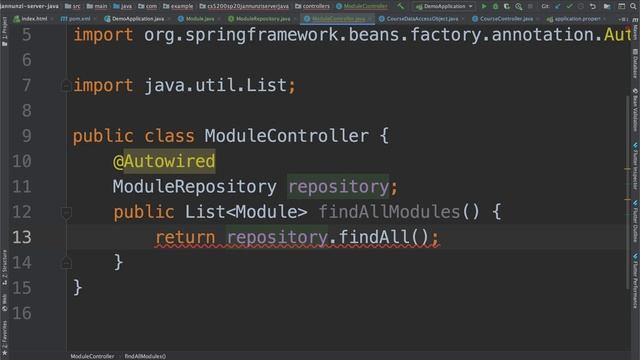
Task: Click findAllModules method name
Action: (x=389, y=212)
